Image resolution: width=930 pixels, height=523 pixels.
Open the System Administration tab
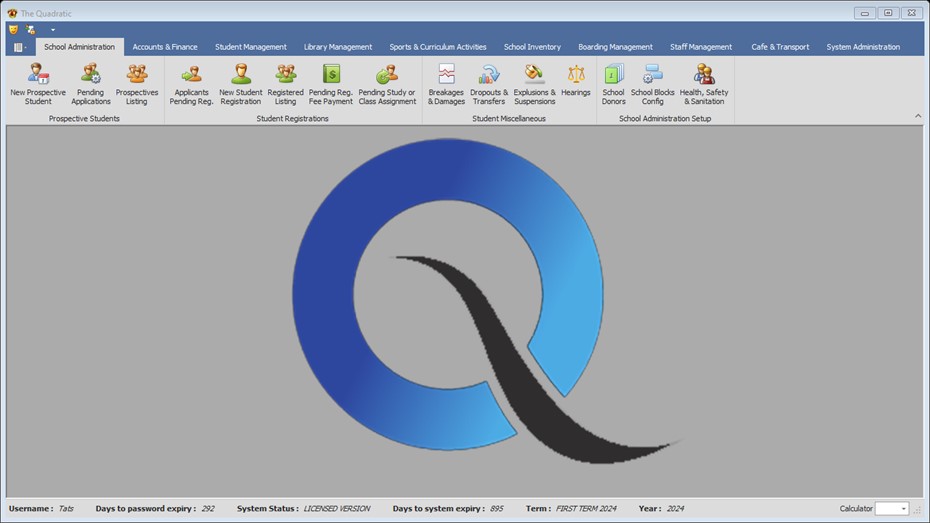click(863, 47)
